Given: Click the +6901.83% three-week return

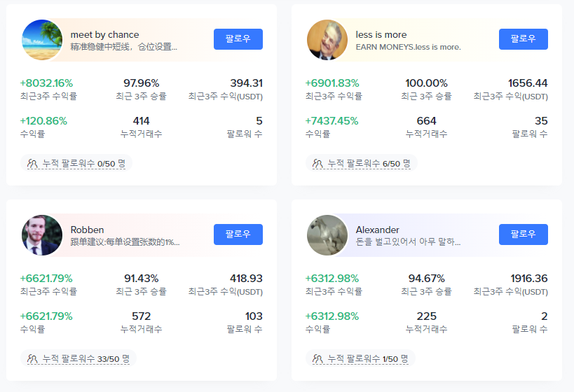Looking at the screenshot, I should point(332,83).
